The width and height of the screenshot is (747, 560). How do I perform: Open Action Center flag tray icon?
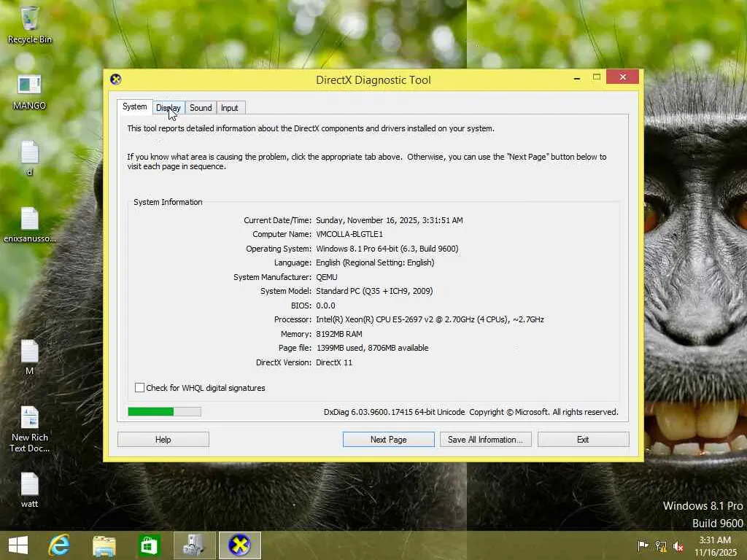(x=643, y=545)
